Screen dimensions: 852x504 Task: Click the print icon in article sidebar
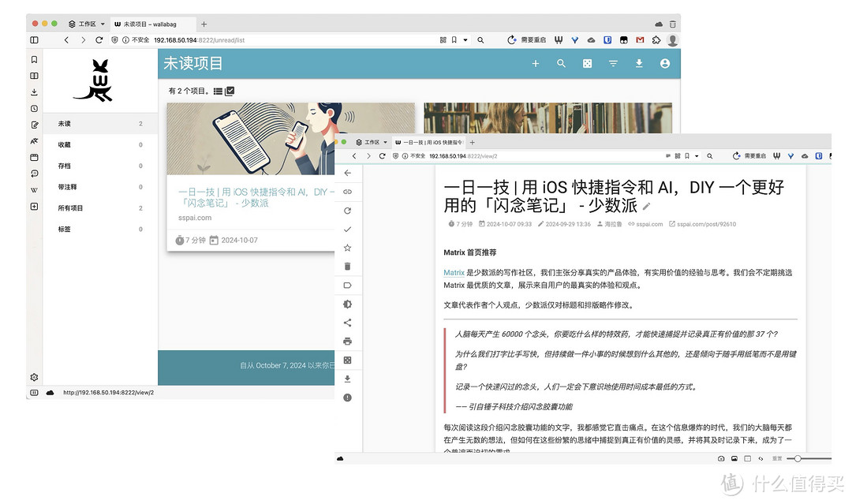(x=347, y=342)
